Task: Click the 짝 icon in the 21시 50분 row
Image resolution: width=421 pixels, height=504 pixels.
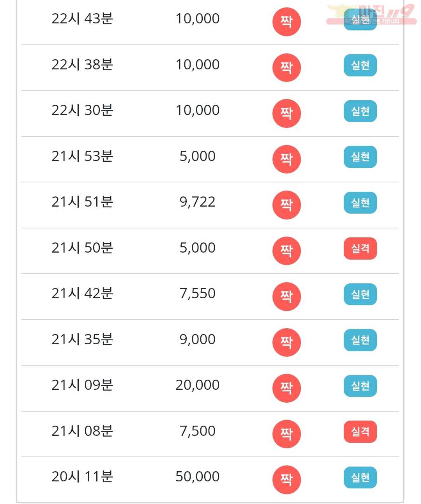Action: (287, 251)
